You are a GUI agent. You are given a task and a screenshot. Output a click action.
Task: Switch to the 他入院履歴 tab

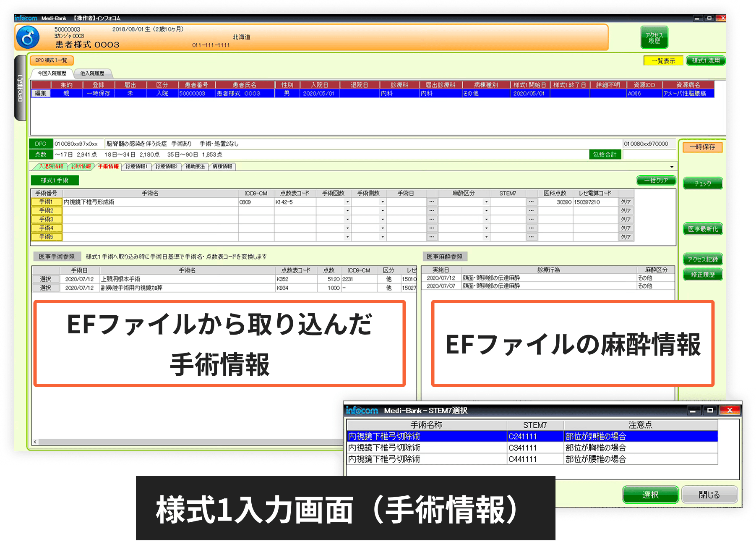click(93, 73)
